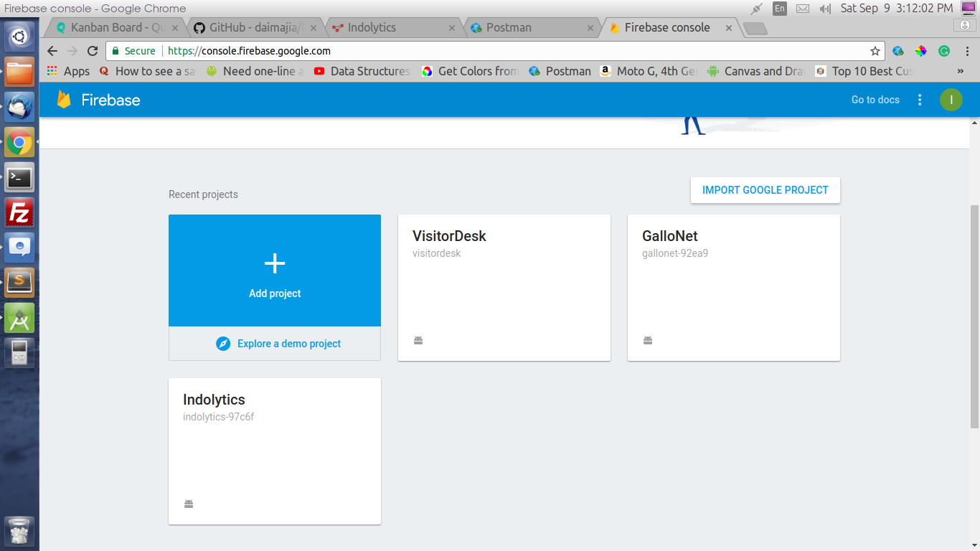Show more bookmarks with the double chevron
This screenshot has width=980, height=551.
961,71
